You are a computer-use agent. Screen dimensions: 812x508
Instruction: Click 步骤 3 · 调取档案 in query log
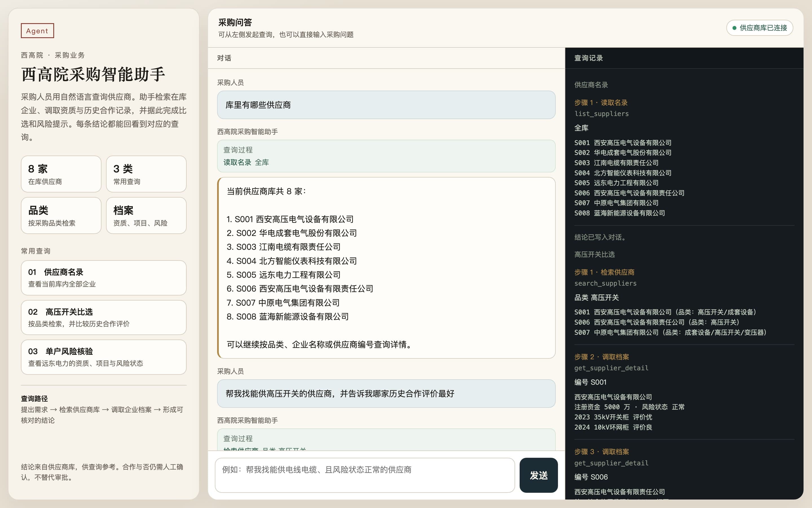click(602, 452)
